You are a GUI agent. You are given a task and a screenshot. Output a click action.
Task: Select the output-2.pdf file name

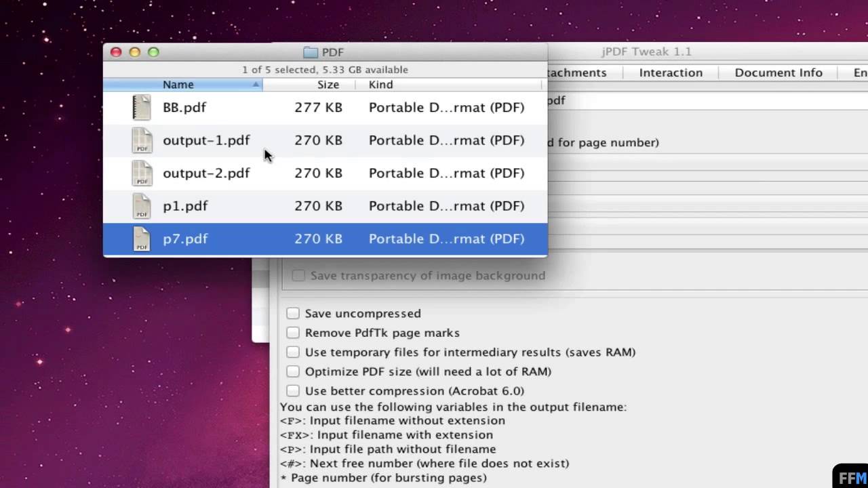click(x=206, y=173)
